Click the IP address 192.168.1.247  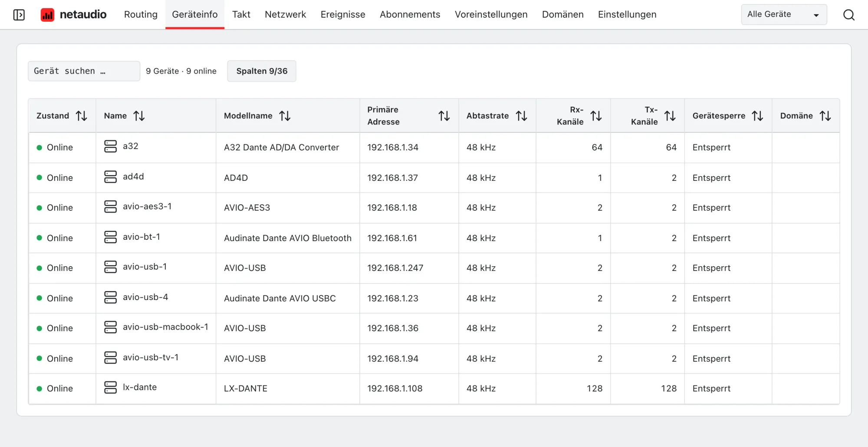click(x=395, y=268)
